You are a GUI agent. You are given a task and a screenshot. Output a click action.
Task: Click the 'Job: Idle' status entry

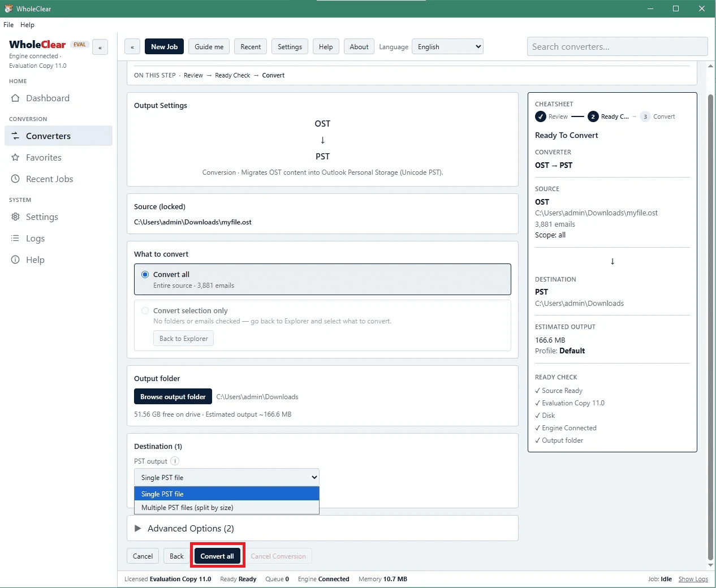click(x=660, y=579)
